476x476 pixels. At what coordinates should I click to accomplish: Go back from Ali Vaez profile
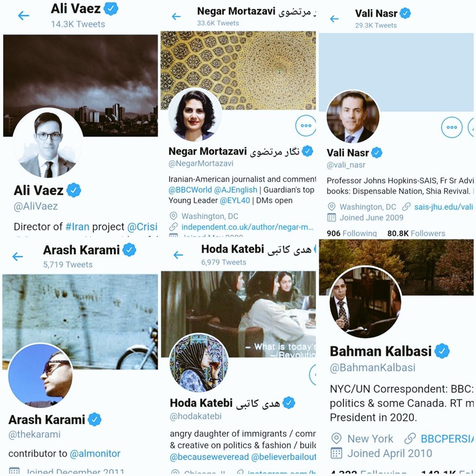(23, 16)
